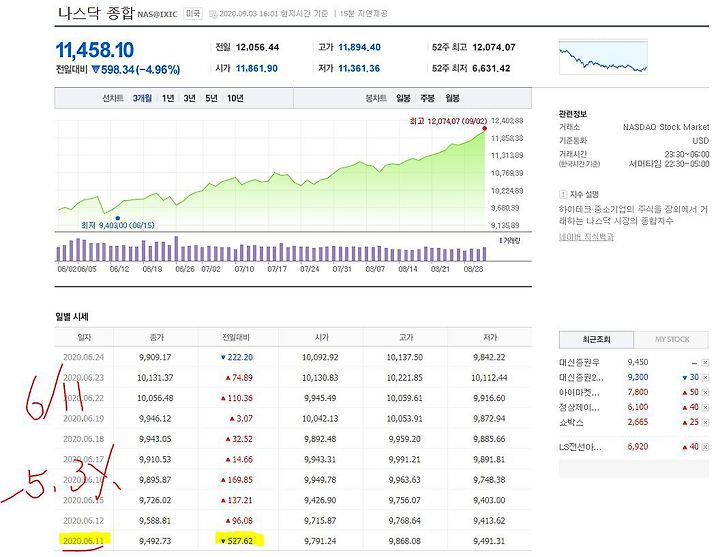Viewport: 720px width, 557px height.
Task: Click date cell 2020.06.18
Action: tap(84, 439)
